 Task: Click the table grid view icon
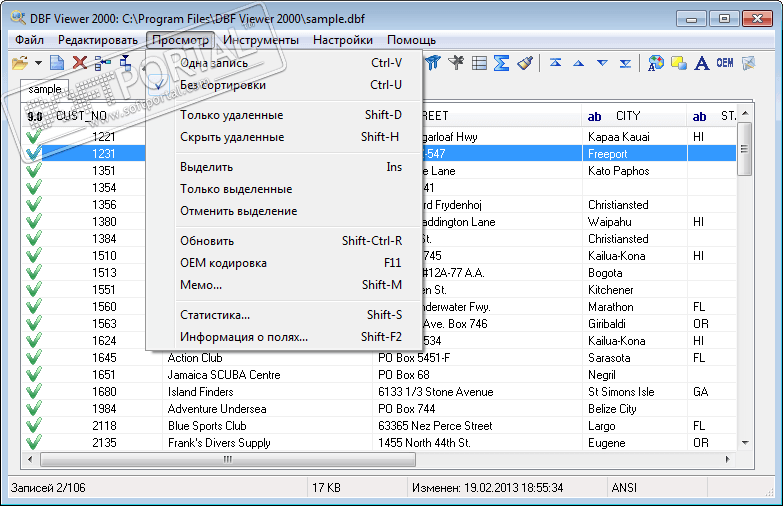480,63
